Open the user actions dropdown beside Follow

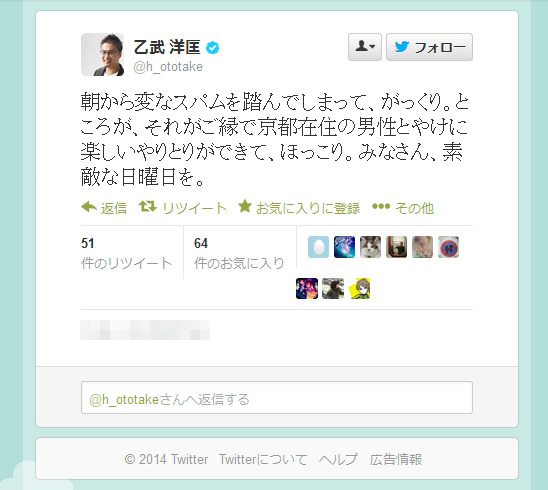(365, 47)
